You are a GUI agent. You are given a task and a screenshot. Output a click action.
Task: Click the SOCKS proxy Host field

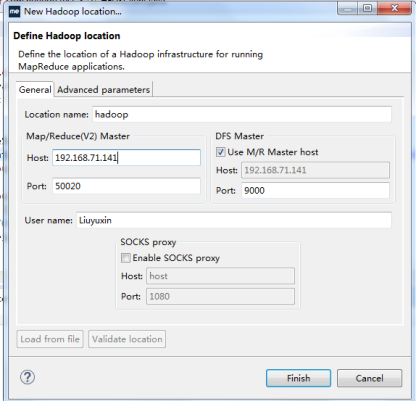coord(220,276)
